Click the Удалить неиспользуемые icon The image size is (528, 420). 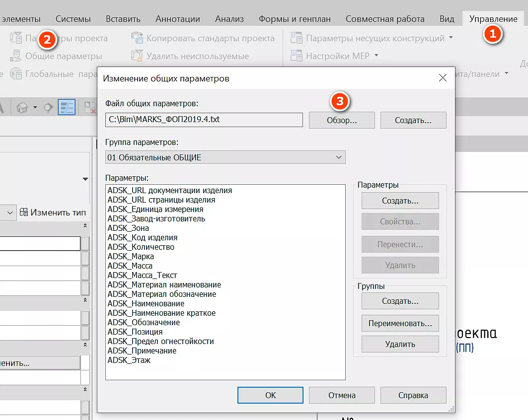[x=137, y=56]
